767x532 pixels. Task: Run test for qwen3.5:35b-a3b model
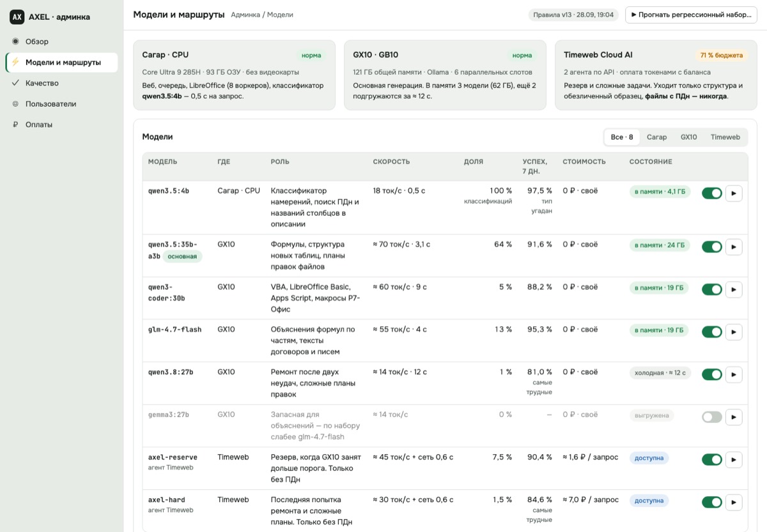click(x=734, y=247)
